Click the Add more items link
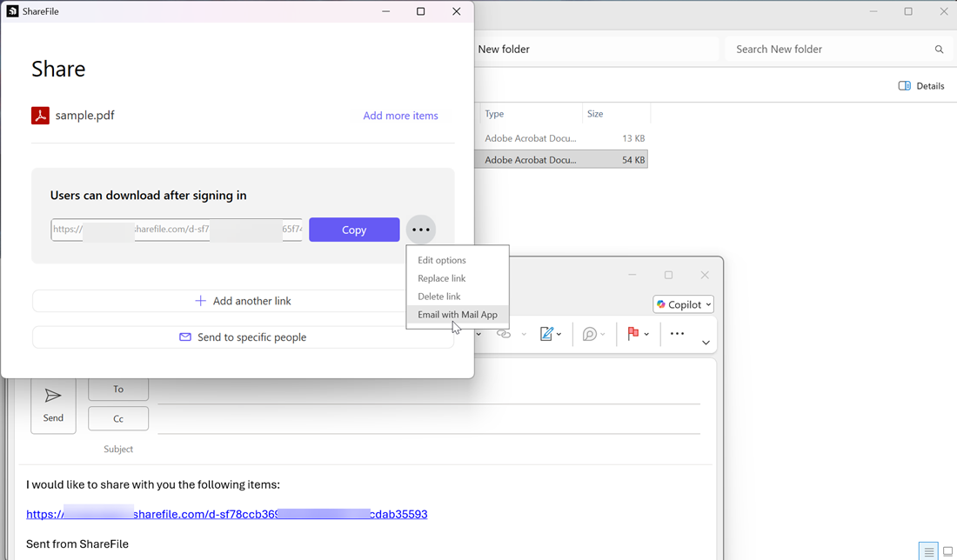Screen dimensions: 957x560 (400, 116)
